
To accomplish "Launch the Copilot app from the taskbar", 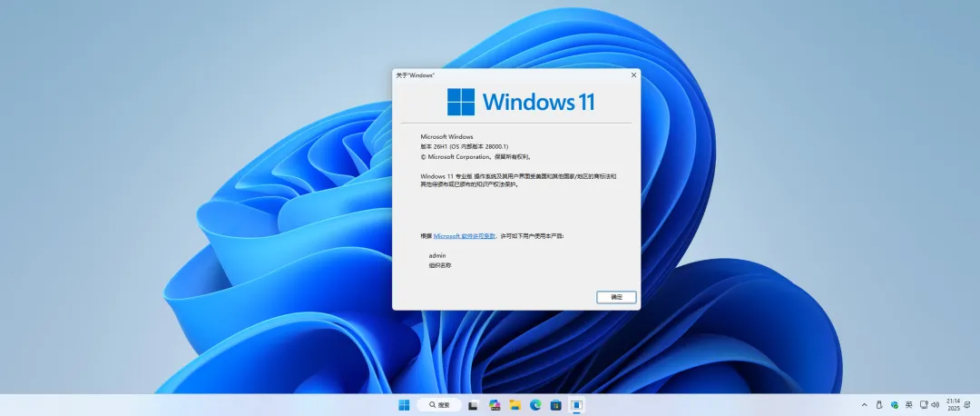I will pos(495,405).
